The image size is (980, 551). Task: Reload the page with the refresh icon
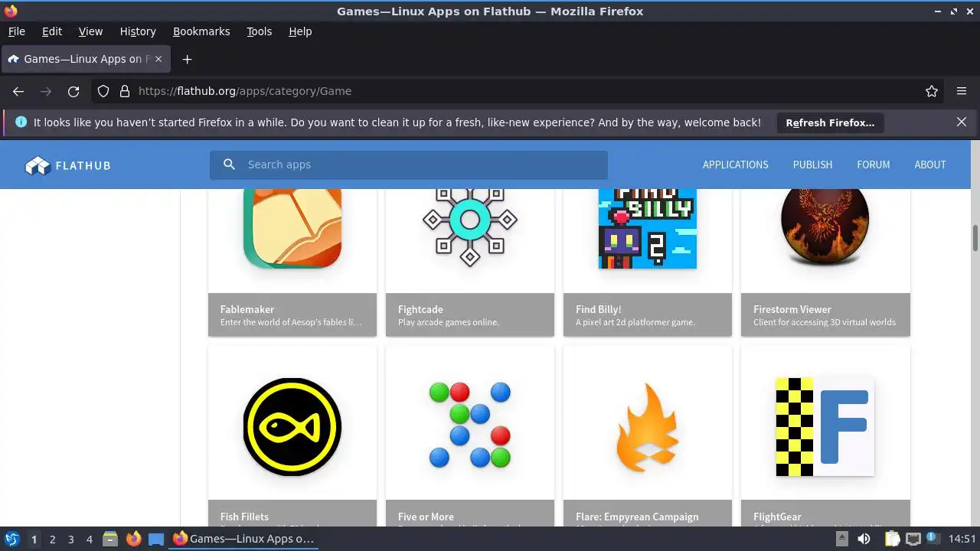(73, 91)
